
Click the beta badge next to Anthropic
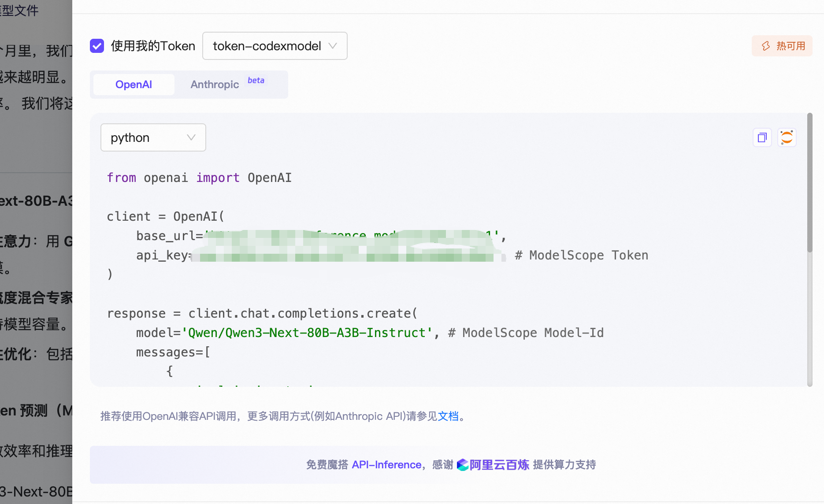tap(256, 80)
